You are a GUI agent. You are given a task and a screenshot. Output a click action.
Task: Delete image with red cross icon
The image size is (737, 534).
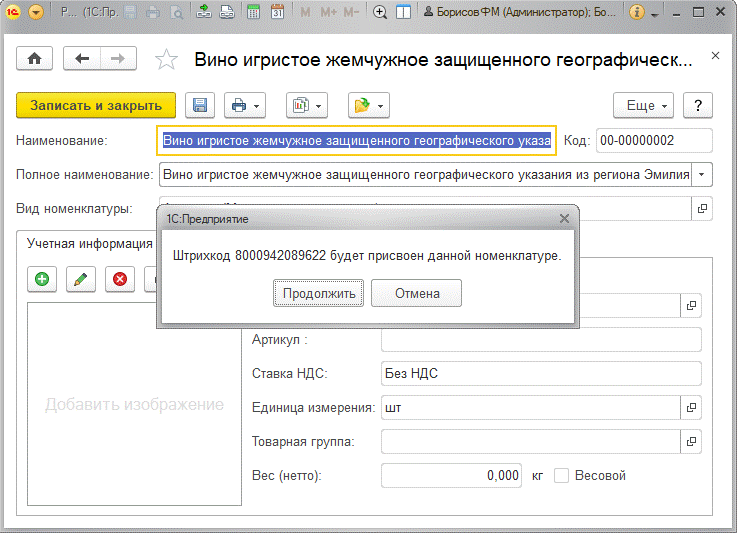tap(120, 279)
